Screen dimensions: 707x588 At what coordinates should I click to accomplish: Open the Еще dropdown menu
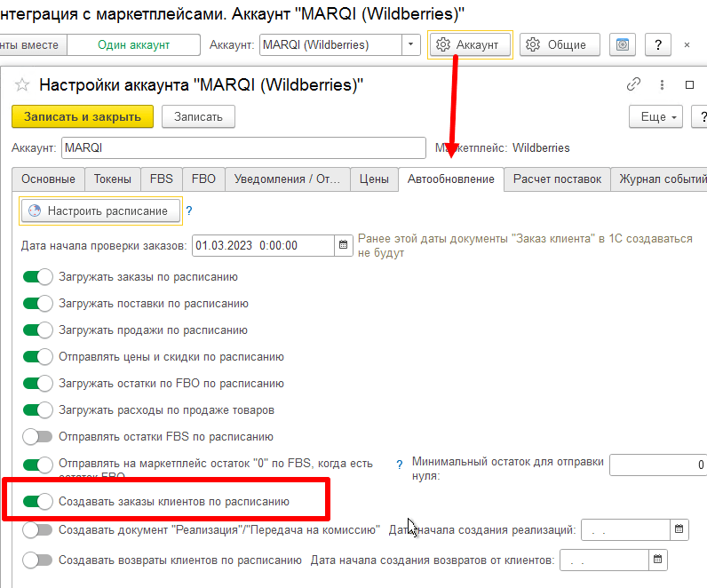(x=655, y=116)
